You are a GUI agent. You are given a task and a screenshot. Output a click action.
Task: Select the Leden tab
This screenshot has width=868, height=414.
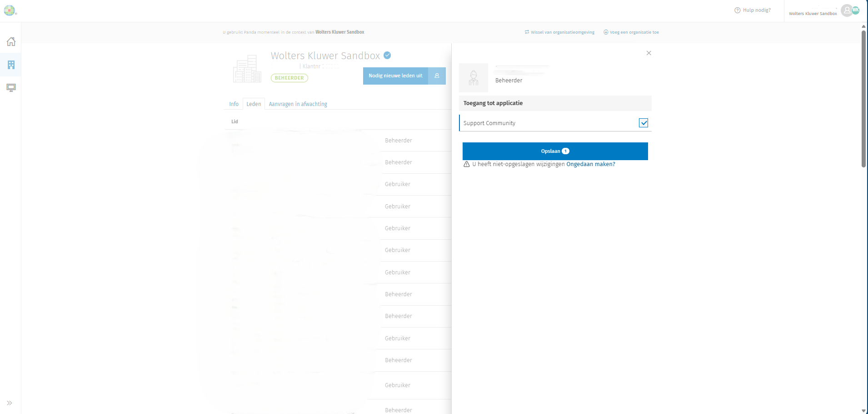point(254,104)
